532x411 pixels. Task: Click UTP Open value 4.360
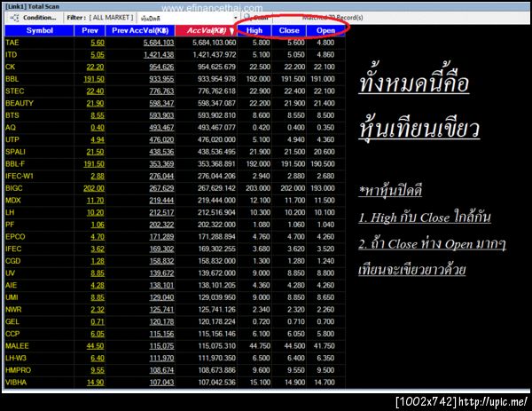(x=325, y=140)
